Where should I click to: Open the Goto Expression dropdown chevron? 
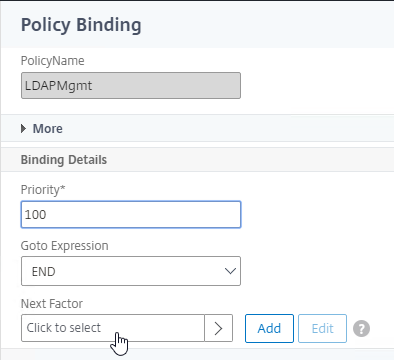(230, 271)
